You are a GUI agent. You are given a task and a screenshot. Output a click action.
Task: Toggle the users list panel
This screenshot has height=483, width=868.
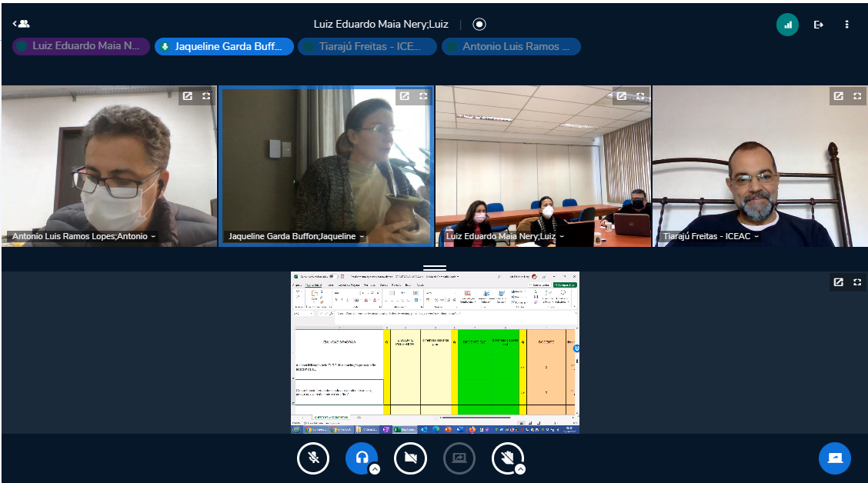point(21,24)
